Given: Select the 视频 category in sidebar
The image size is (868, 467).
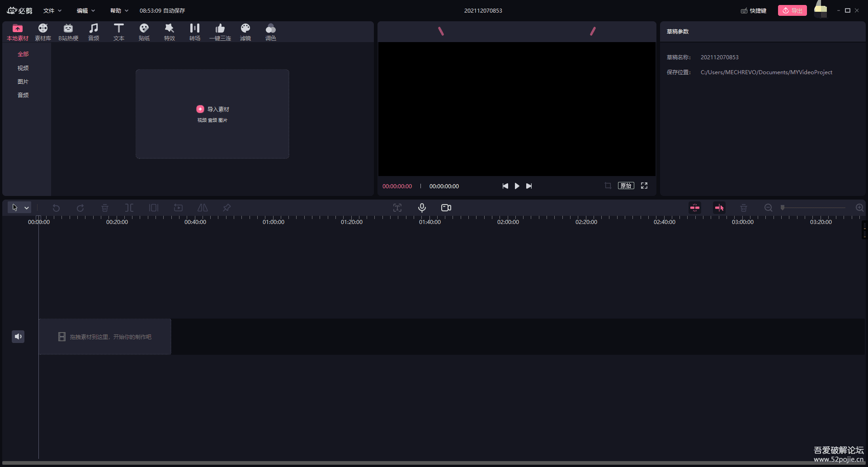Looking at the screenshot, I should (23, 68).
